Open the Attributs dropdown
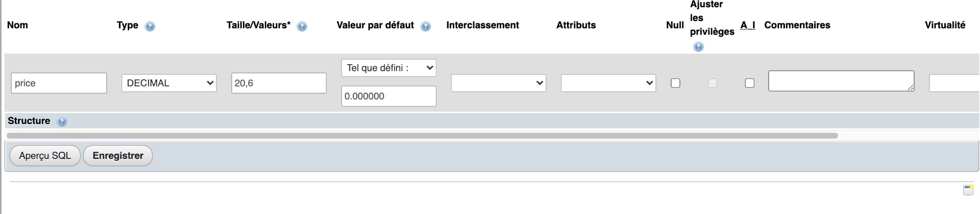Screen dimensions: 980x214 coord(608,83)
